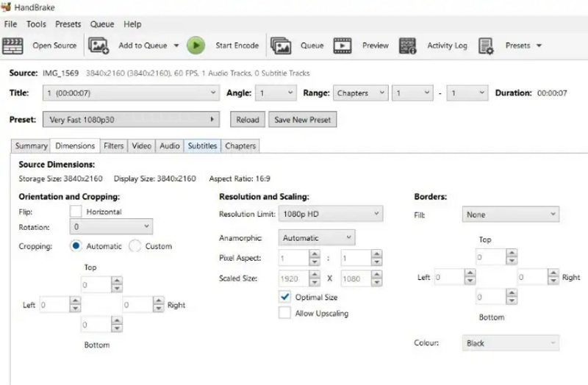The width and height of the screenshot is (588, 385).
Task: Select the Automatic cropping radio button
Action: click(76, 246)
